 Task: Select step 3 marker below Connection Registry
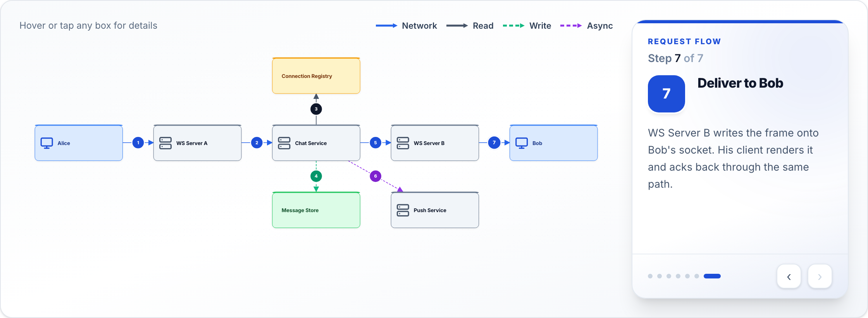pyautogui.click(x=316, y=109)
